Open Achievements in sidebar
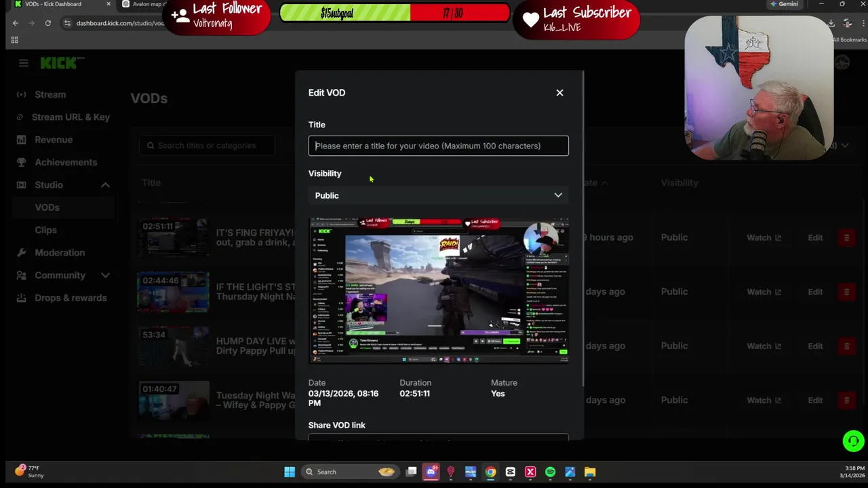This screenshot has height=488, width=868. coord(66,162)
